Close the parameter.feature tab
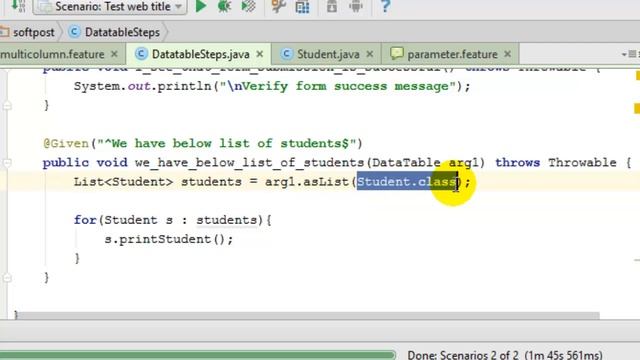 point(507,54)
